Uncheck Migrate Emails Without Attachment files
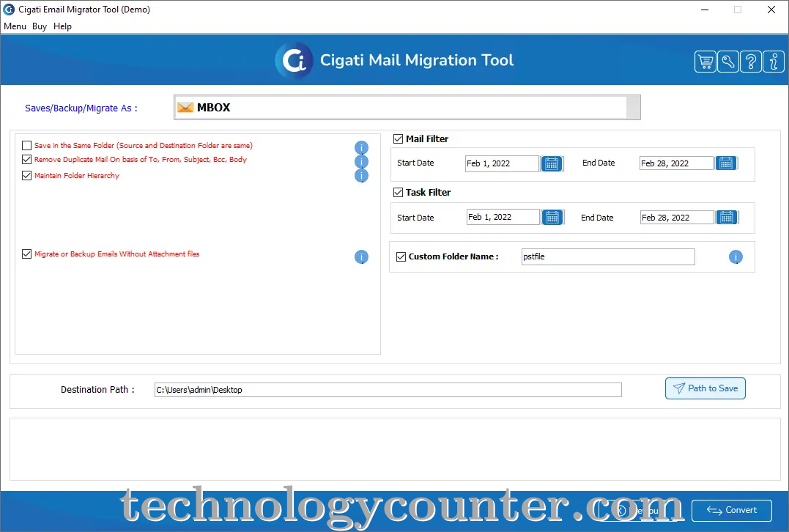The width and height of the screenshot is (789, 532). click(26, 254)
